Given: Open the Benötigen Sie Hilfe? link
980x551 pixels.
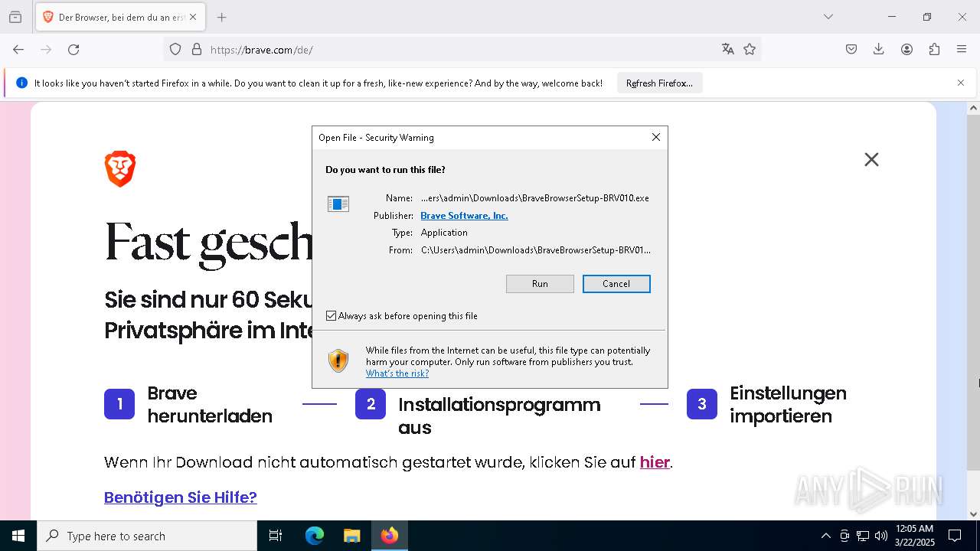Looking at the screenshot, I should (181, 497).
